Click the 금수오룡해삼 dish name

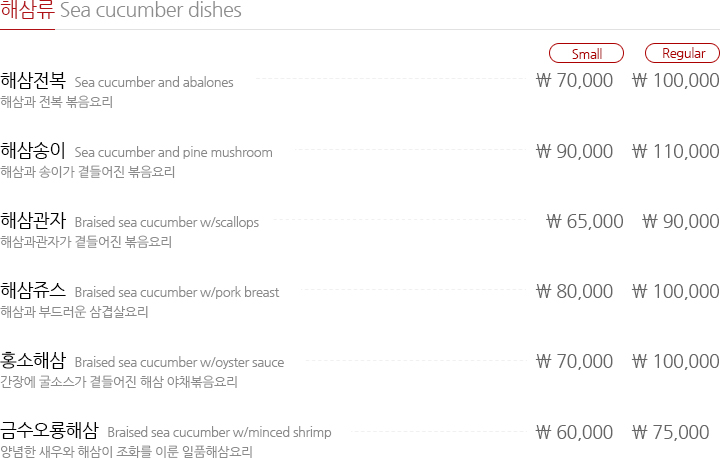[x=50, y=431]
